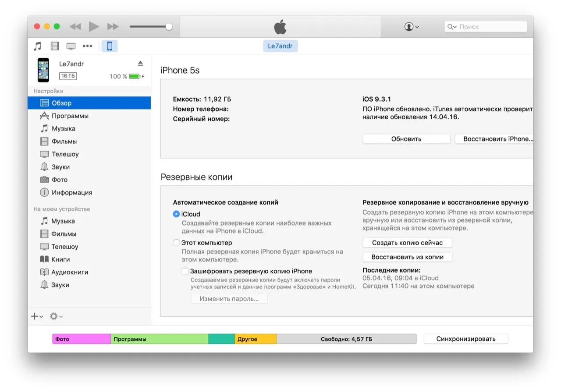This screenshot has height=392, width=561.
Task: Click the rewind playback button
Action: (x=75, y=27)
